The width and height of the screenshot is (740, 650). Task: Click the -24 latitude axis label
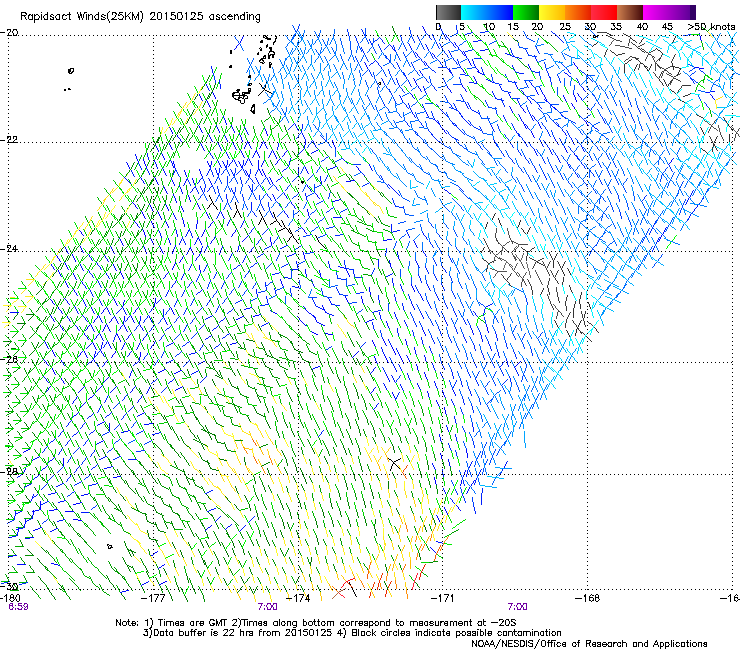click(9, 249)
